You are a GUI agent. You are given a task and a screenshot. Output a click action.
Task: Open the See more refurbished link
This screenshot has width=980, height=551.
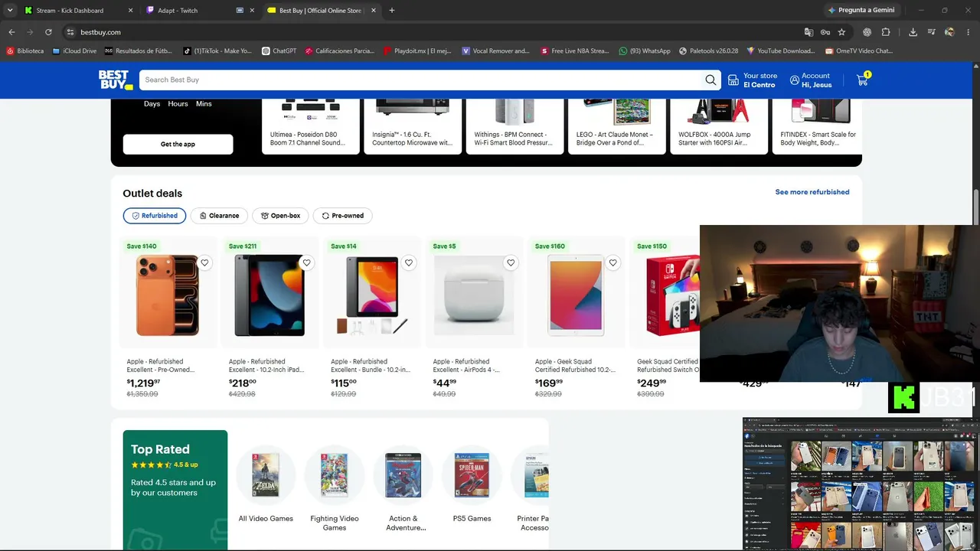click(x=812, y=192)
